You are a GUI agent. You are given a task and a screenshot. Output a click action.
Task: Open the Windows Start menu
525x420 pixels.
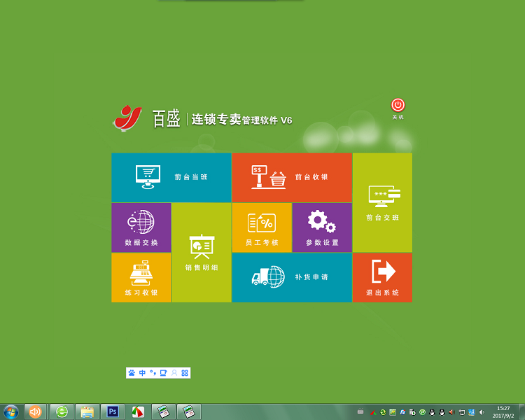(x=10, y=412)
